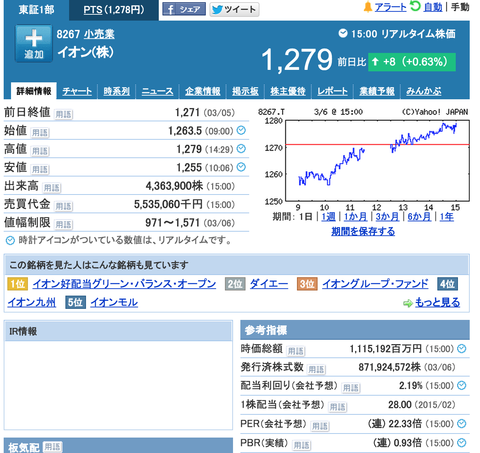Image resolution: width=480 pixels, height=453 pixels.
Task: Switch to the 東証1部 market tab
Action: [x=36, y=10]
